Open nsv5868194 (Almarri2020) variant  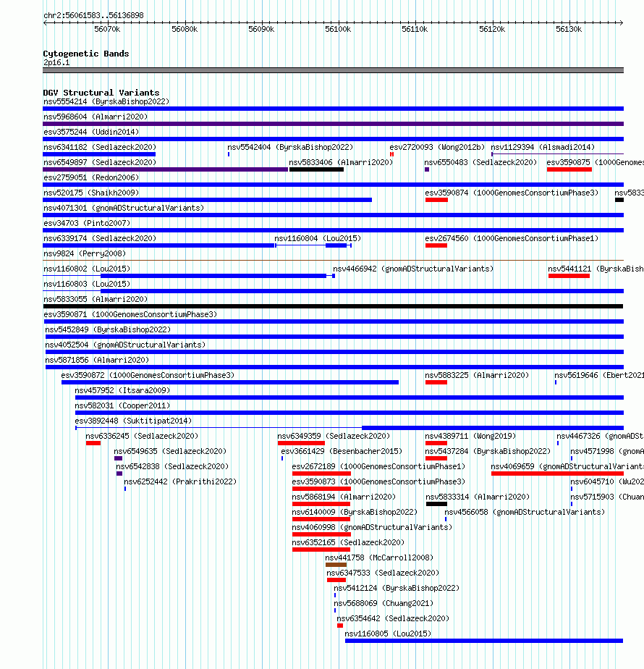(344, 497)
